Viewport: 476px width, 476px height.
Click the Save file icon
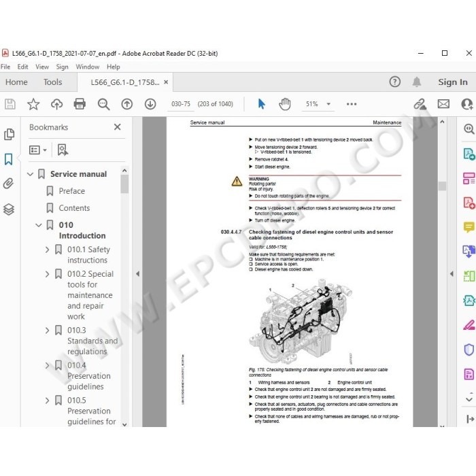point(10,104)
